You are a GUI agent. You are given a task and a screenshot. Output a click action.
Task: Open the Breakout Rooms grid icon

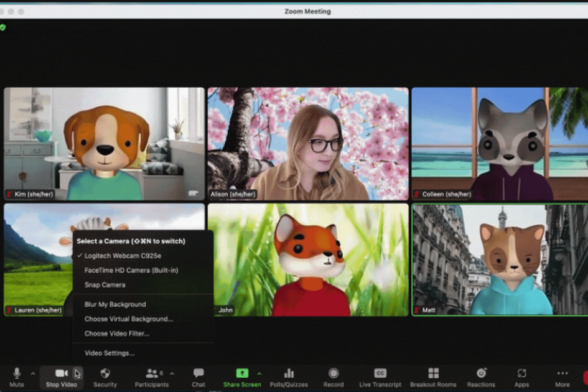click(x=434, y=373)
